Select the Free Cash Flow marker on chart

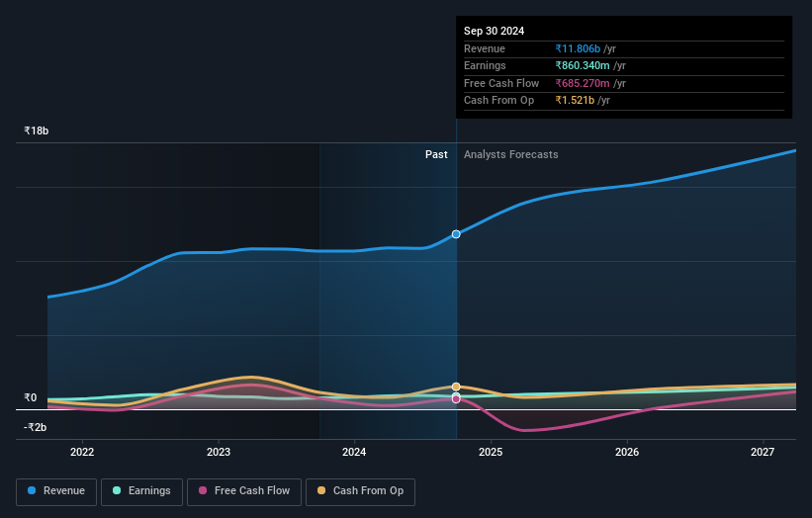(456, 399)
